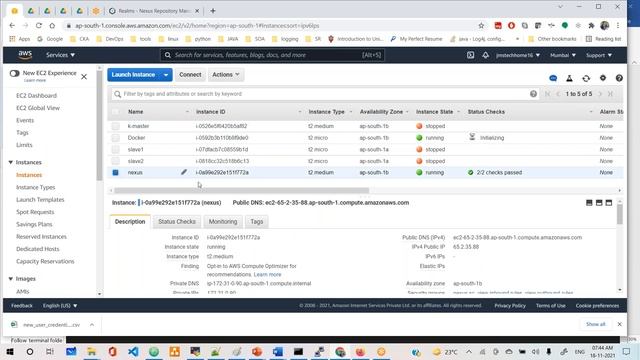640x360 pixels.
Task: Collapse the Instances sidebar section
Action: 11,162
